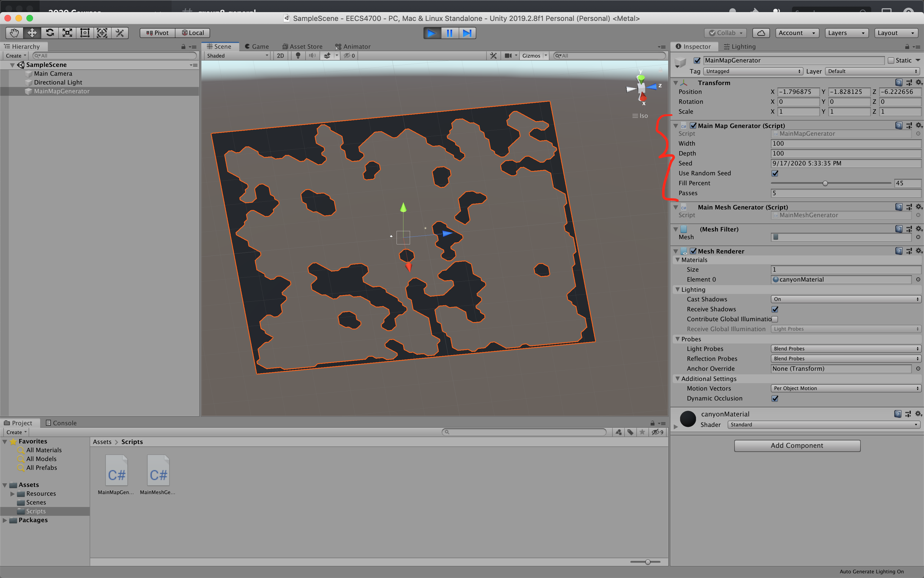This screenshot has height=578, width=924.
Task: Select the Move tool
Action: (x=32, y=33)
